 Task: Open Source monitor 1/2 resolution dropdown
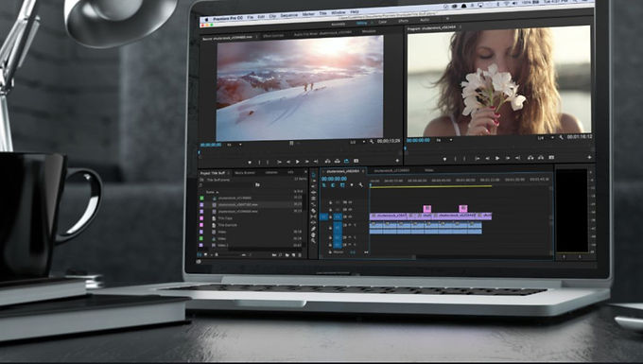357,142
